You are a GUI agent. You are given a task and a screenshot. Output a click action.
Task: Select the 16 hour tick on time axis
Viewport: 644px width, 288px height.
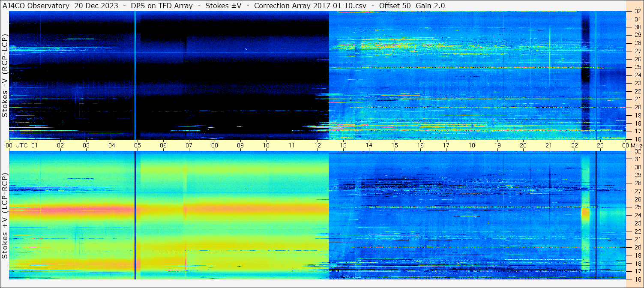pos(420,145)
